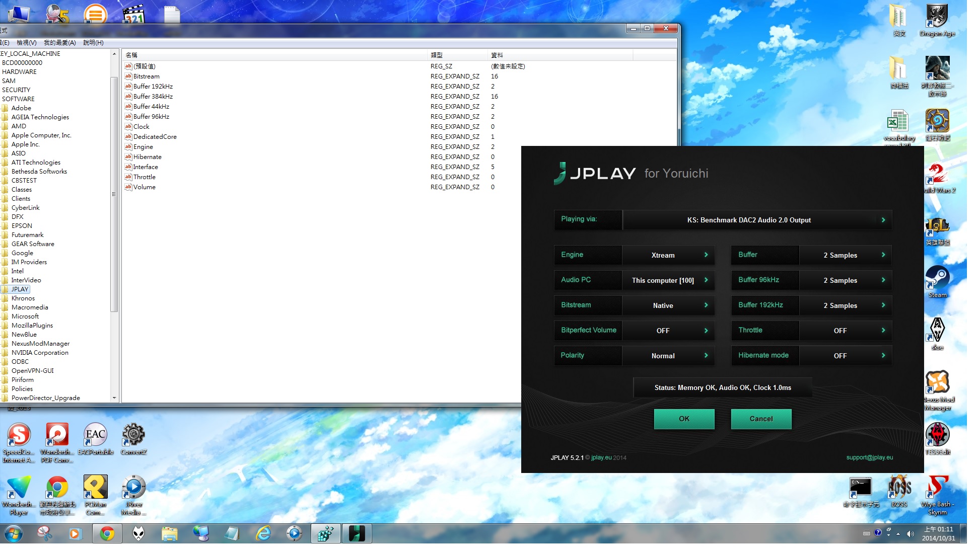The image size is (980, 551).
Task: Open ConvertZ gear icon on desktop
Action: [x=133, y=439]
